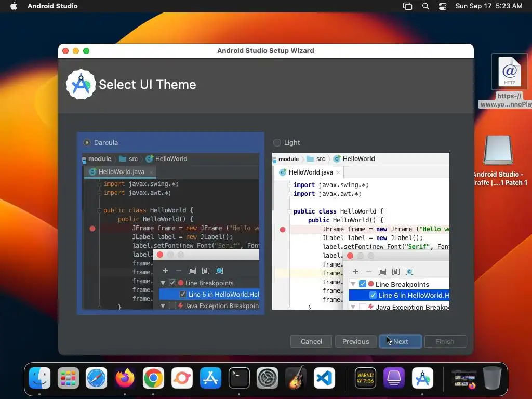Screen dimensions: 532x399
Task: Open the App Store from the dock
Action: (210, 378)
